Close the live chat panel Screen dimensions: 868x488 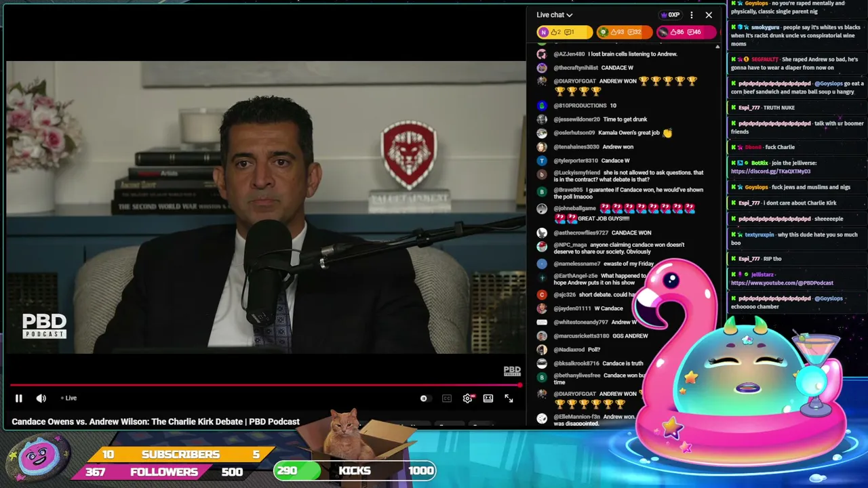pos(709,15)
